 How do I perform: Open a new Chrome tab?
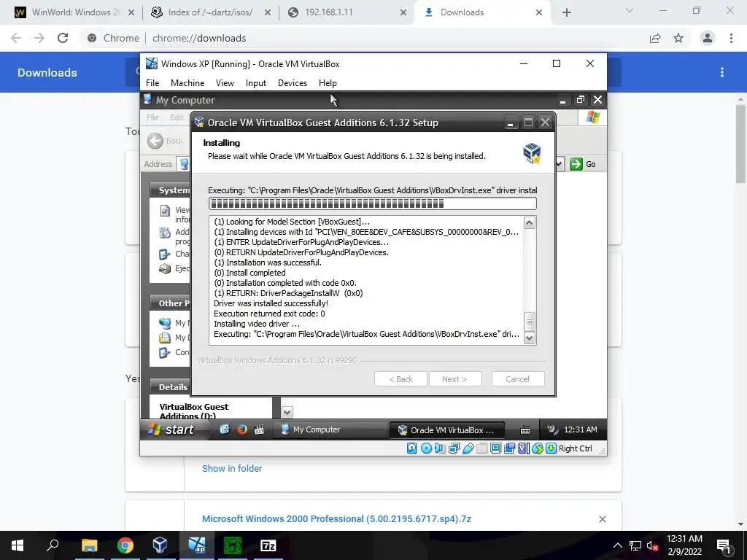click(566, 12)
